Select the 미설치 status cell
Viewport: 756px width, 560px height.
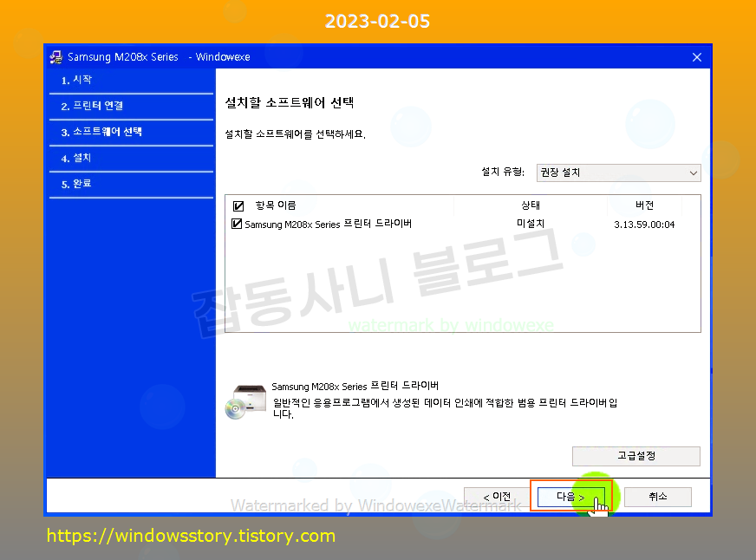coord(531,224)
